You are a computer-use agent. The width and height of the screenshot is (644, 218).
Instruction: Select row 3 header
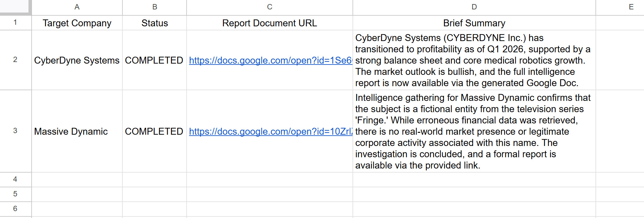point(15,131)
